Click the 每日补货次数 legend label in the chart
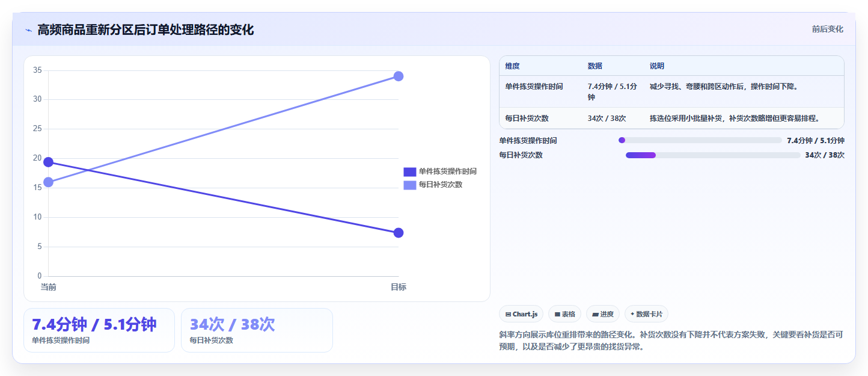 point(441,185)
